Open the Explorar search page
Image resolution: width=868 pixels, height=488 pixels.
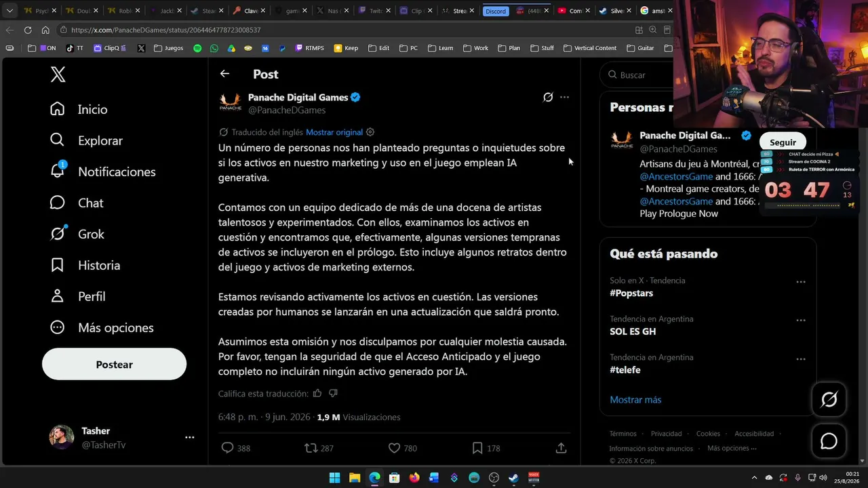86,140
